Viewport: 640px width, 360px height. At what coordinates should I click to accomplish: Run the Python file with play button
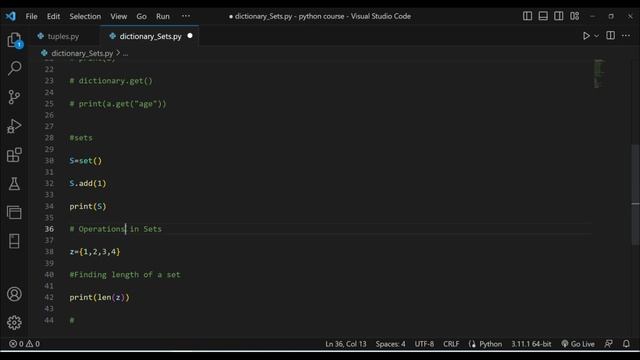[586, 36]
